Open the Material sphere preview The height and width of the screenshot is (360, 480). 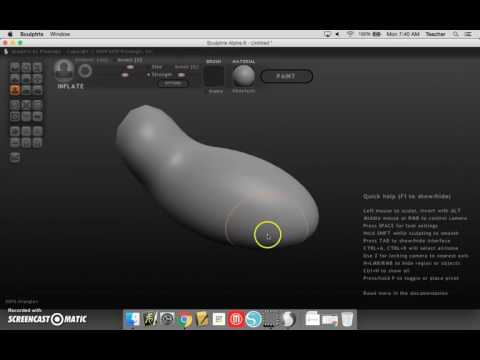pyautogui.click(x=243, y=76)
